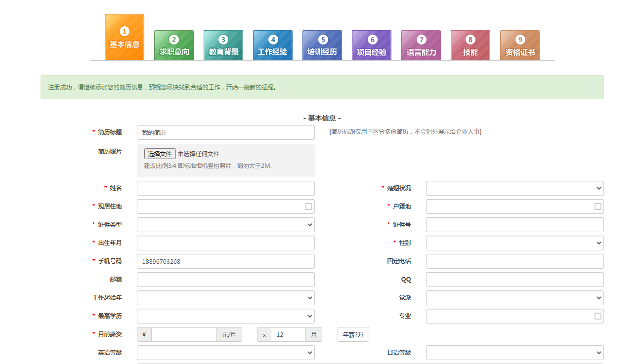The image size is (640, 364).
Task: Click the 户籍地 input field
Action: (515, 206)
